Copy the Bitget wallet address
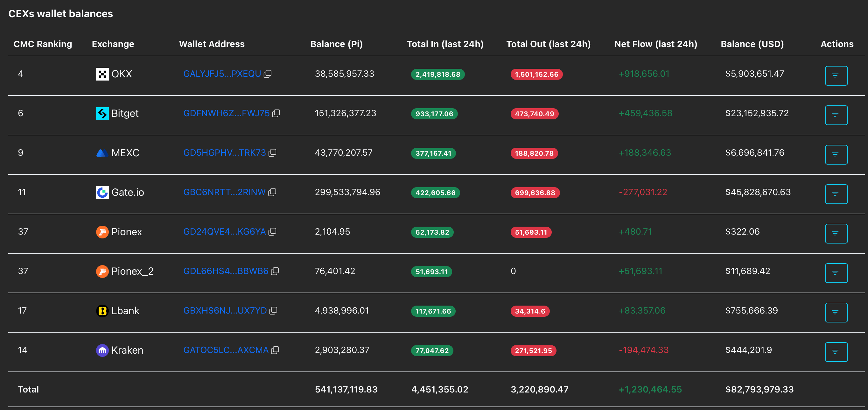Image resolution: width=868 pixels, height=410 pixels. 276,113
